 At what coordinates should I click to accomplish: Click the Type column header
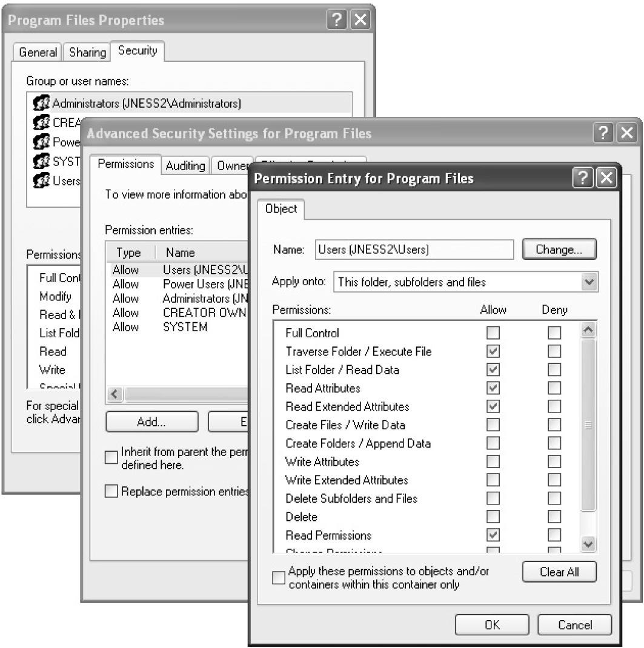131,253
